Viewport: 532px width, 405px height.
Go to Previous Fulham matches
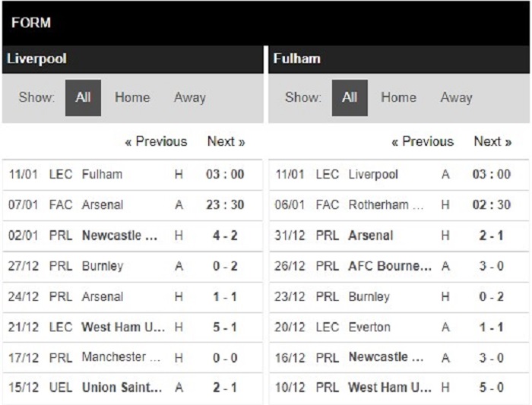point(423,141)
